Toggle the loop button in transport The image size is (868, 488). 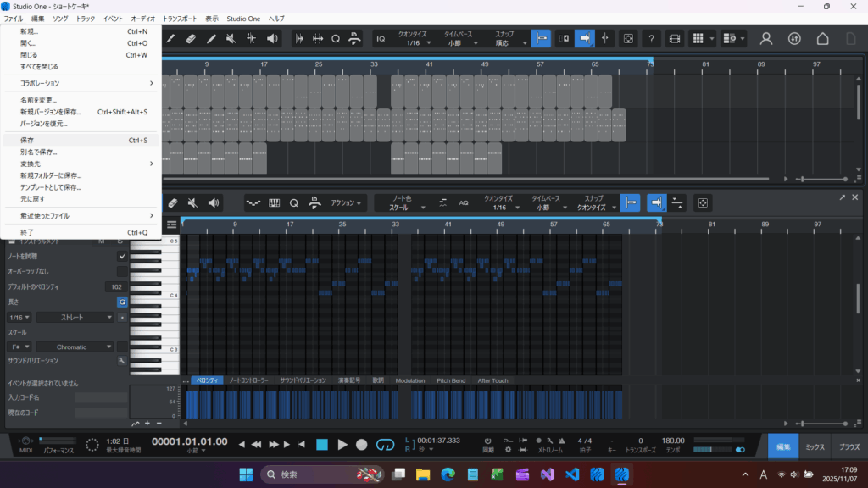tap(386, 444)
